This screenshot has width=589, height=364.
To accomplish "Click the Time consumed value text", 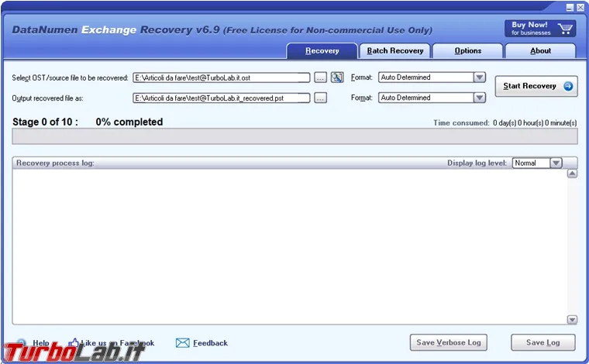I will (x=535, y=122).
